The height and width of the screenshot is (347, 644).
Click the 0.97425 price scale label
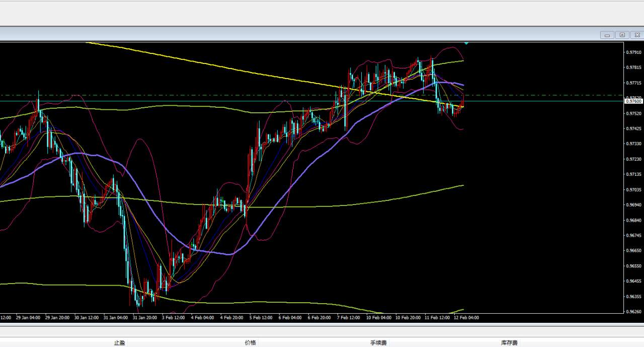[x=633, y=128]
